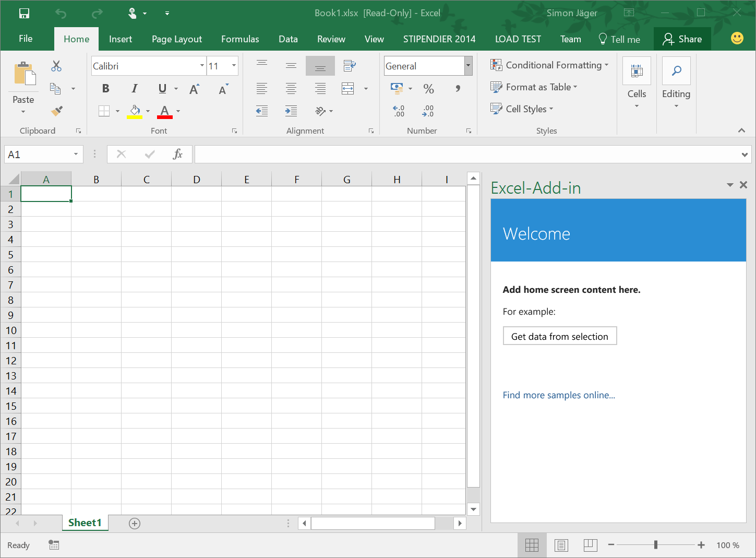This screenshot has width=756, height=558.
Task: Toggle Italic formatting
Action: [x=135, y=89]
